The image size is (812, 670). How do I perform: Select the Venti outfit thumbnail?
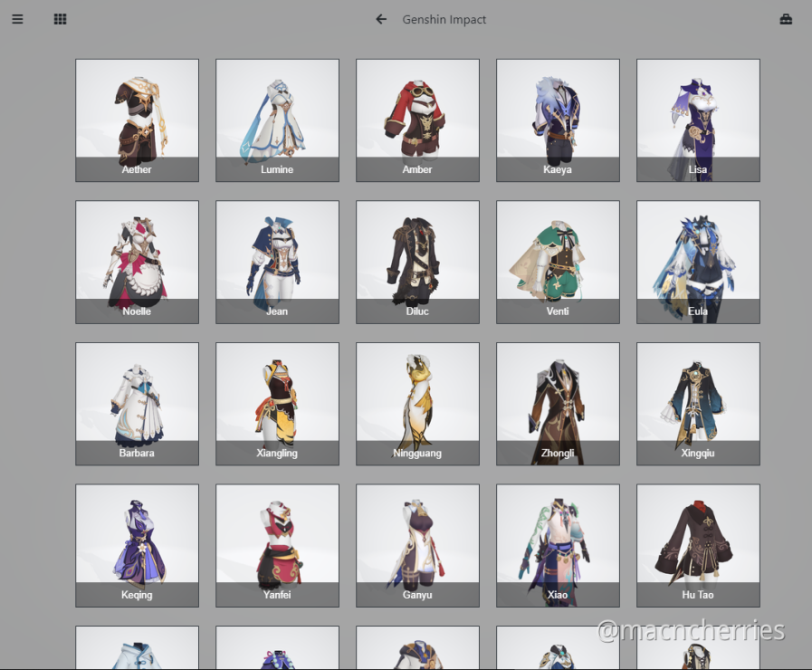click(x=559, y=262)
